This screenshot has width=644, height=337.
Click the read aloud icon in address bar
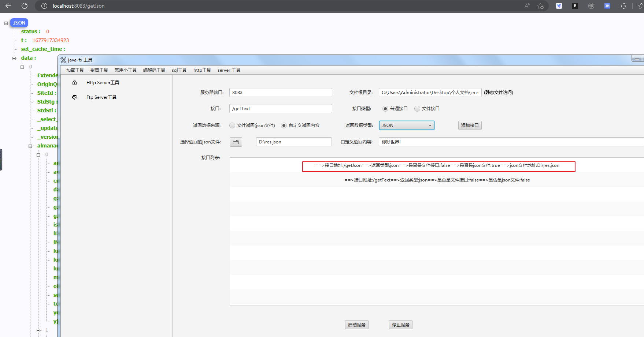click(x=527, y=6)
